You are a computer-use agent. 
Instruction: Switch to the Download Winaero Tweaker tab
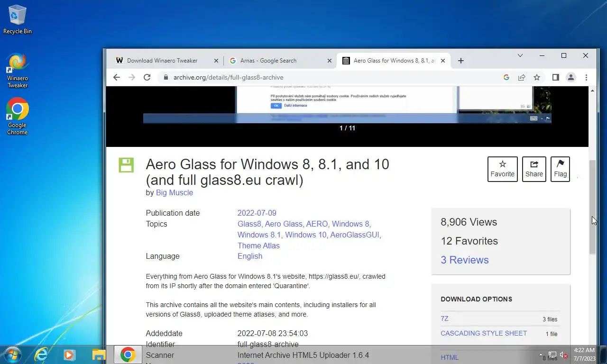(167, 61)
